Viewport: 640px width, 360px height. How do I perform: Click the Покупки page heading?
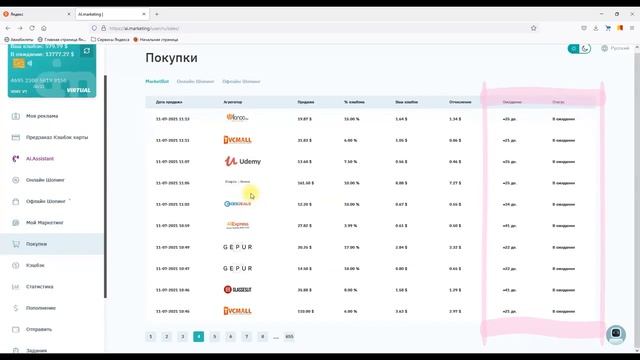tap(171, 58)
